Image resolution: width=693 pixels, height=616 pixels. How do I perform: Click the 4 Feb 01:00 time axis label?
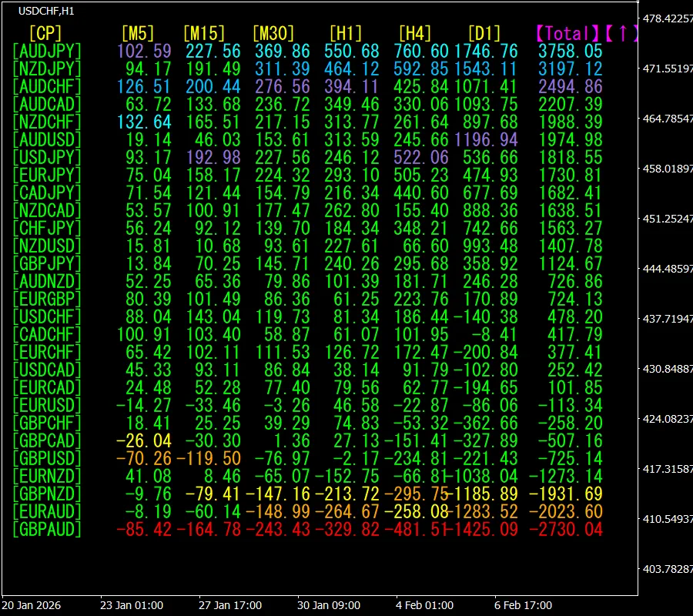424,605
